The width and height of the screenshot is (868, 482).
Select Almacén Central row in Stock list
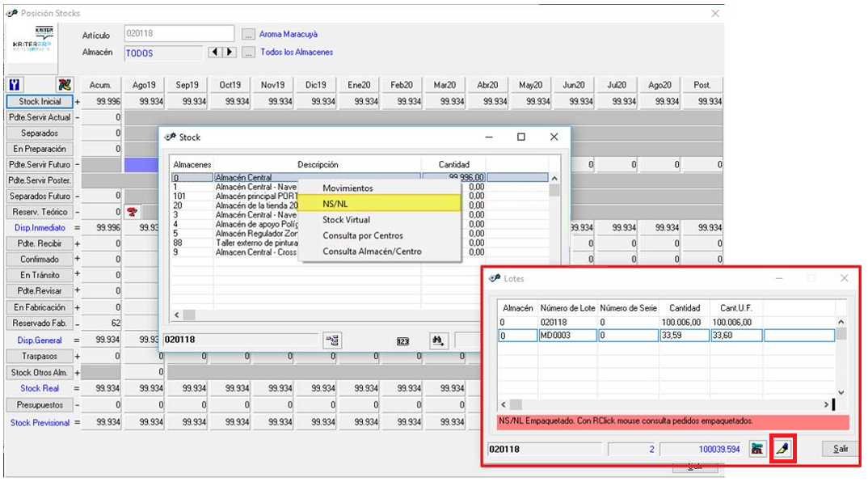coord(360,177)
